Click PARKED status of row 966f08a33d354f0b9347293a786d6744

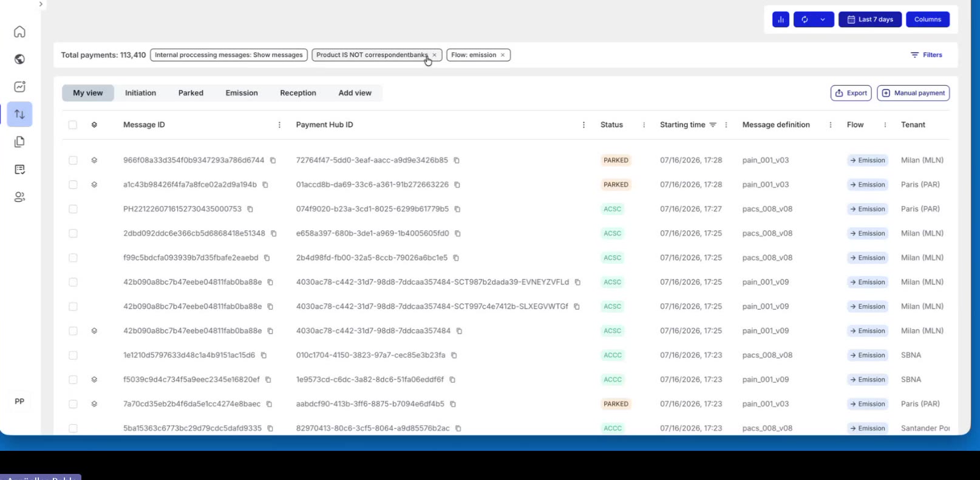(616, 160)
